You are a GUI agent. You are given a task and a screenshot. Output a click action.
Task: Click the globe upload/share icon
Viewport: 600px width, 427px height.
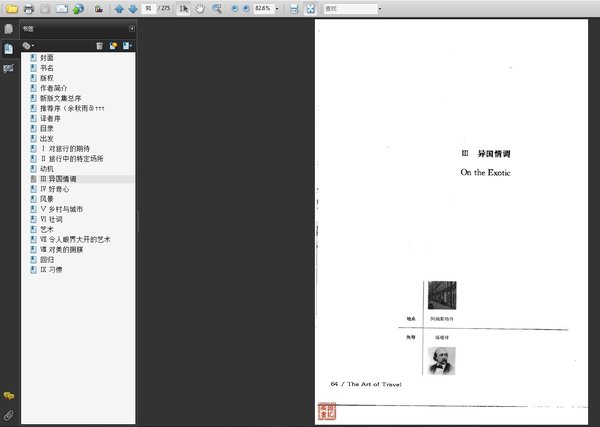coord(78,8)
